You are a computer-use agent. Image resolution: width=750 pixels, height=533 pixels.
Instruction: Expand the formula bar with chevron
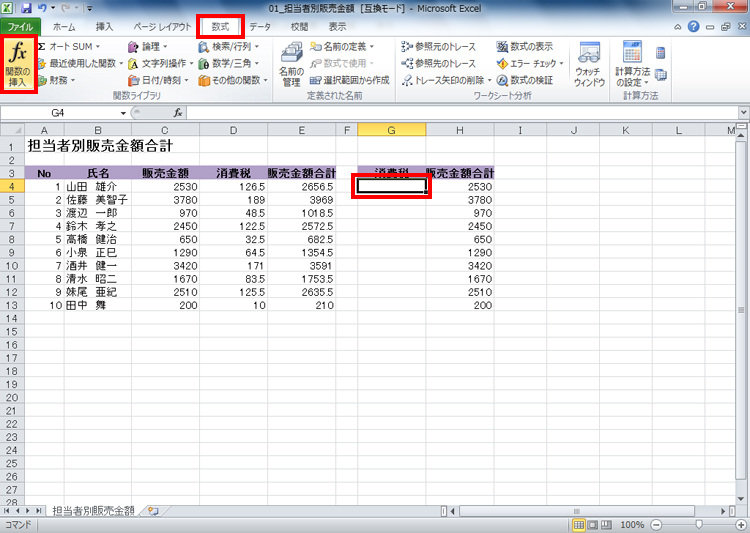click(743, 113)
